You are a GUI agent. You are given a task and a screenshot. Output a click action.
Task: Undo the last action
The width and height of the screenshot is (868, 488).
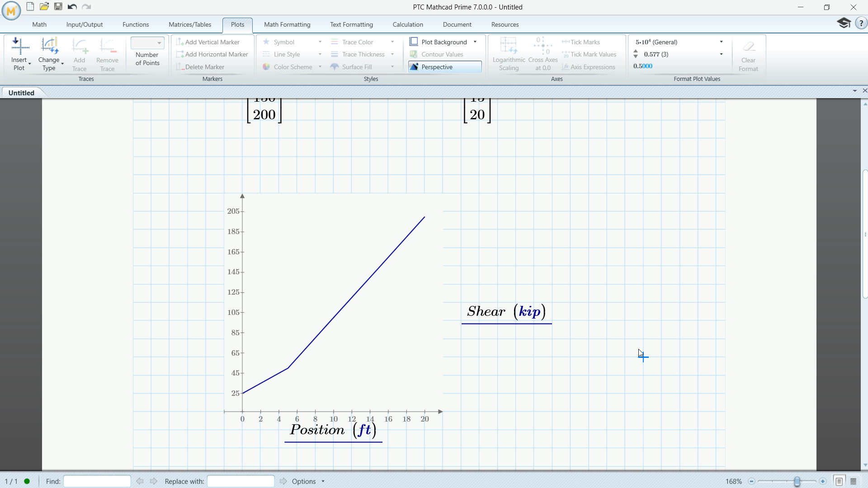click(x=72, y=7)
